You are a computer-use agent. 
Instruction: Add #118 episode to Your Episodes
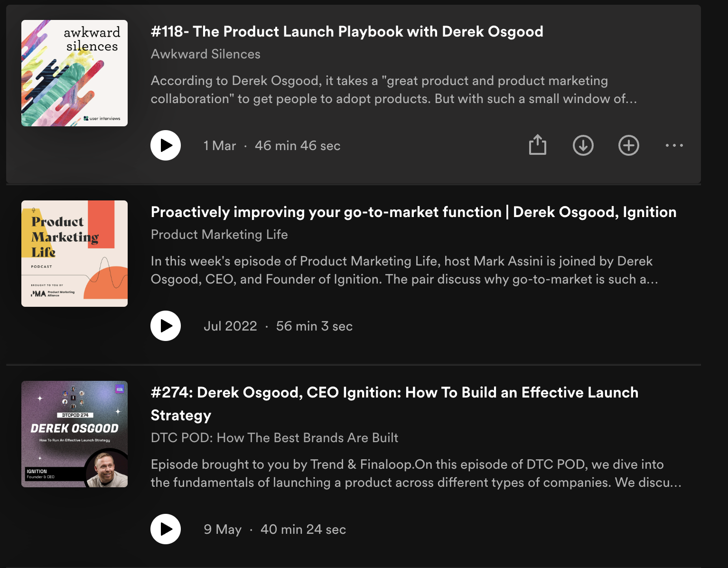point(629,145)
